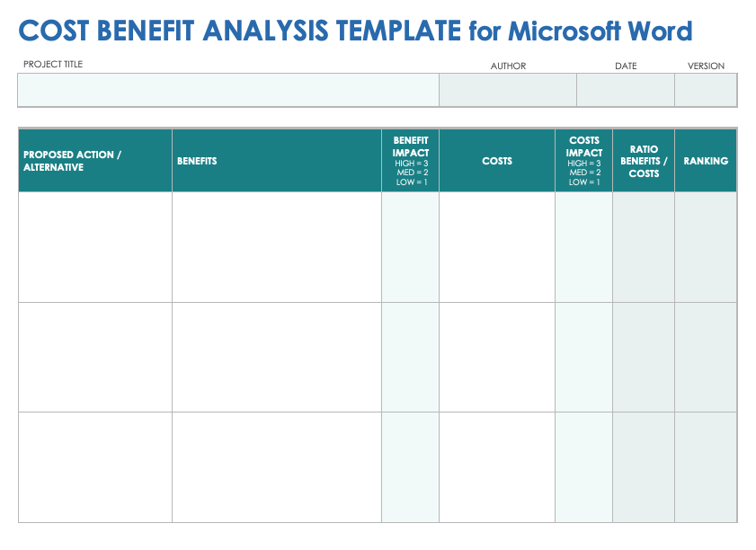Click the third row Costs Impact cell
The width and height of the screenshot is (756, 550).
(x=584, y=467)
